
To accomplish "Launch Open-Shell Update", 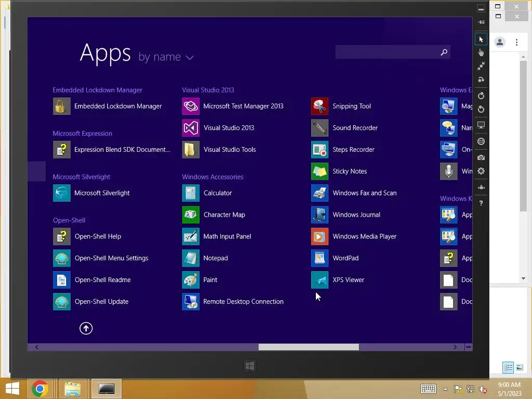I will (x=91, y=302).
